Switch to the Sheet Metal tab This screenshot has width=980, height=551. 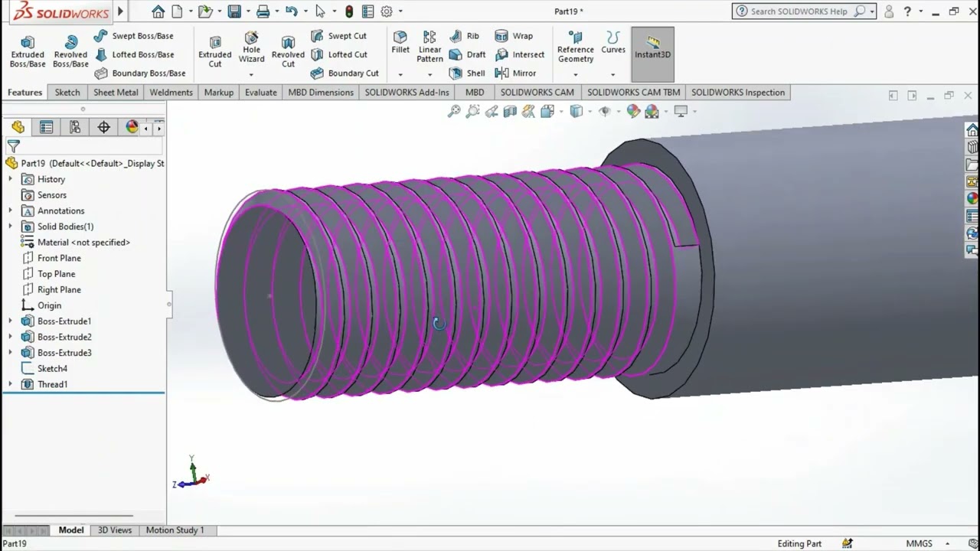coord(116,93)
